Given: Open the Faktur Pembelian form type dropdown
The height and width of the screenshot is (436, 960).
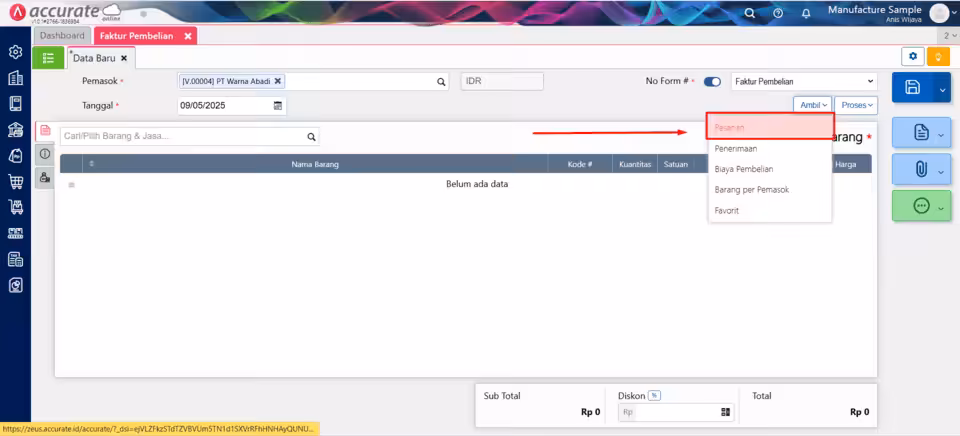Looking at the screenshot, I should (x=804, y=81).
